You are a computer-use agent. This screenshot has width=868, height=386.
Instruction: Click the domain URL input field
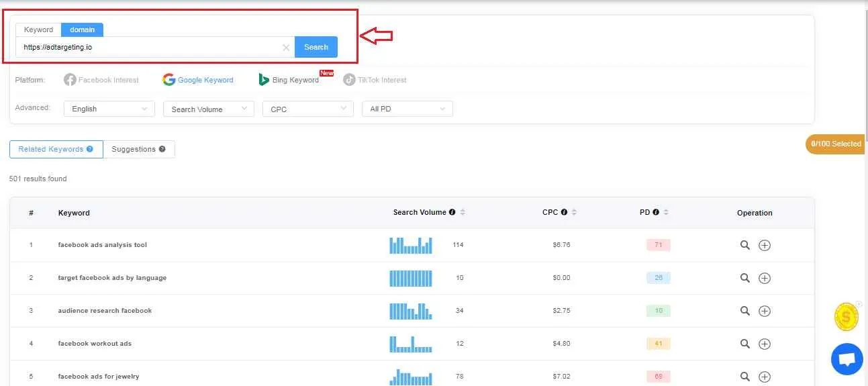[155, 47]
